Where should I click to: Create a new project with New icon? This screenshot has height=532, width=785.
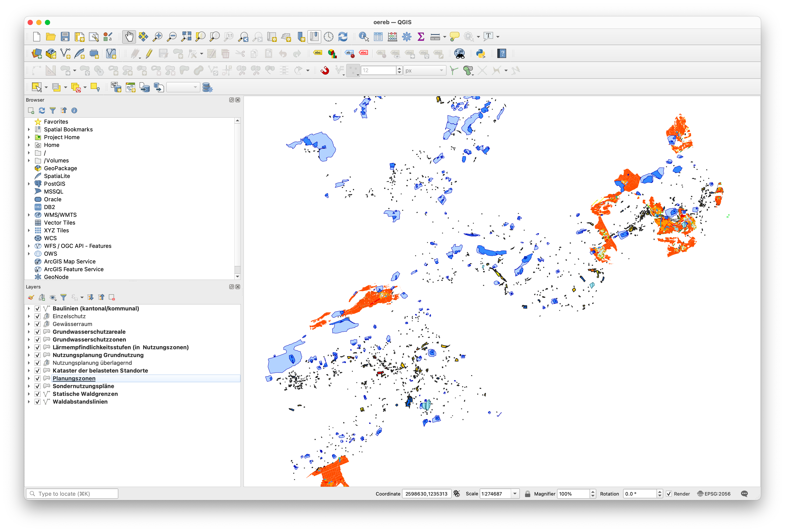point(36,36)
